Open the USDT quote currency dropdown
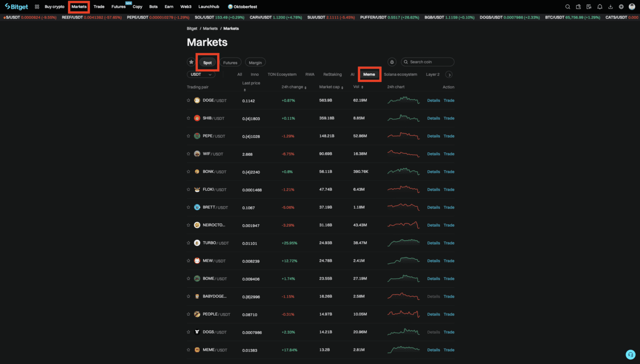 point(201,74)
